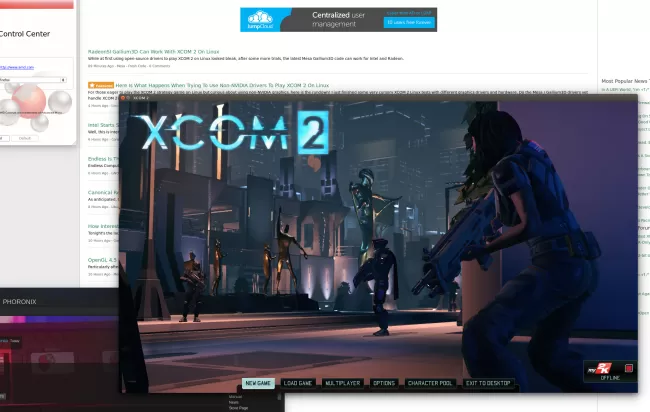Click the 'Most Popular News' heading

pyautogui.click(x=626, y=81)
